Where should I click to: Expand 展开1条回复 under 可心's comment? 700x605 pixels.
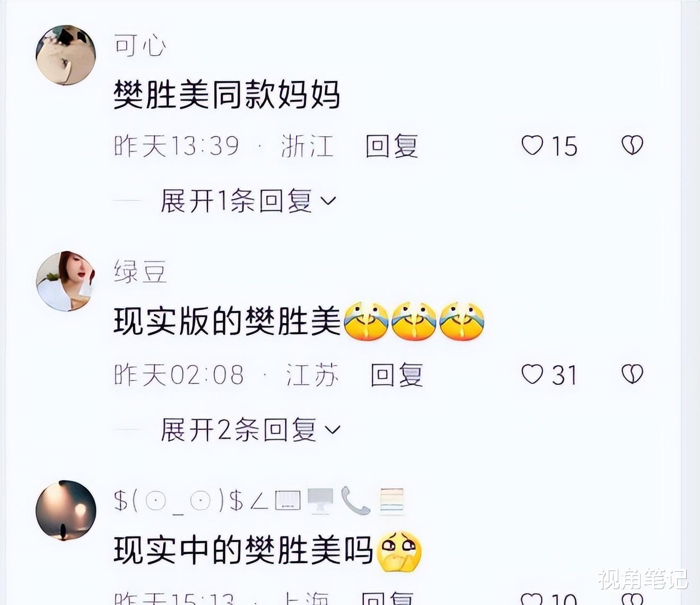coord(248,201)
